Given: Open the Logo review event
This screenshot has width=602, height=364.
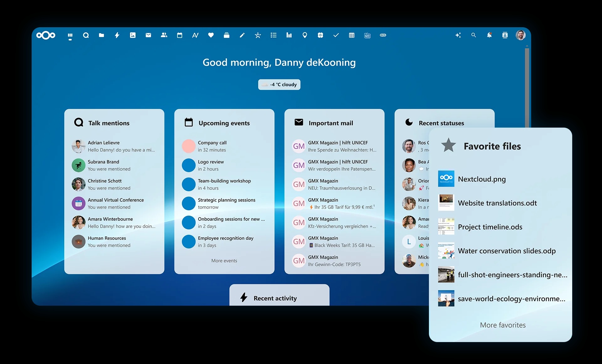Looking at the screenshot, I should pos(224,166).
